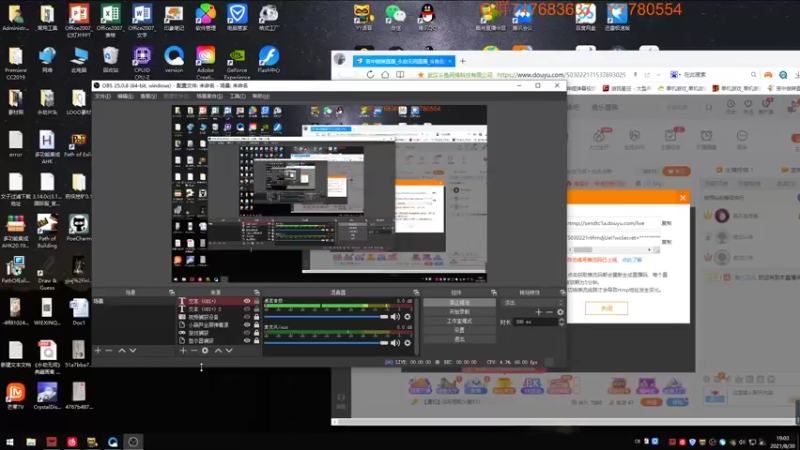Open watch history clock icon on Douyu header
The image size is (800, 450).
point(731,104)
